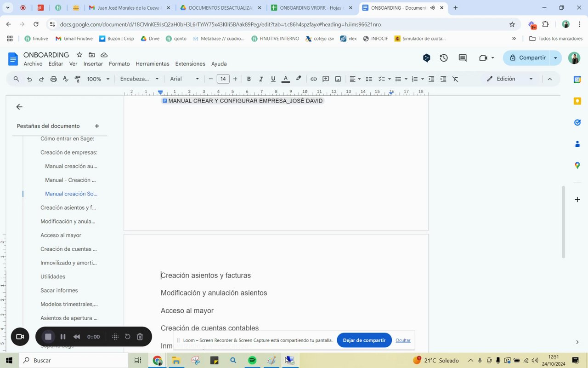Open Google Keep in the side panel
Viewport: 588px width, 368px height.
point(577,101)
